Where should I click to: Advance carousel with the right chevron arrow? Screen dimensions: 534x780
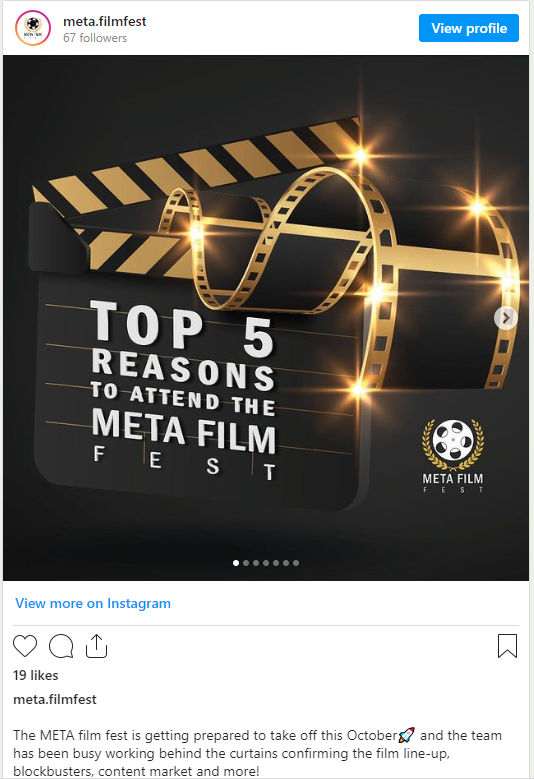click(506, 317)
